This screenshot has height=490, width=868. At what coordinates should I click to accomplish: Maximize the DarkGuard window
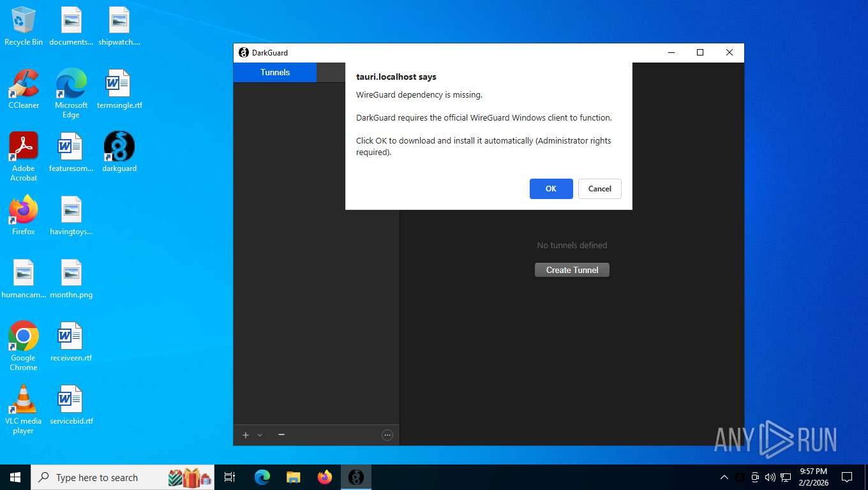pos(700,52)
